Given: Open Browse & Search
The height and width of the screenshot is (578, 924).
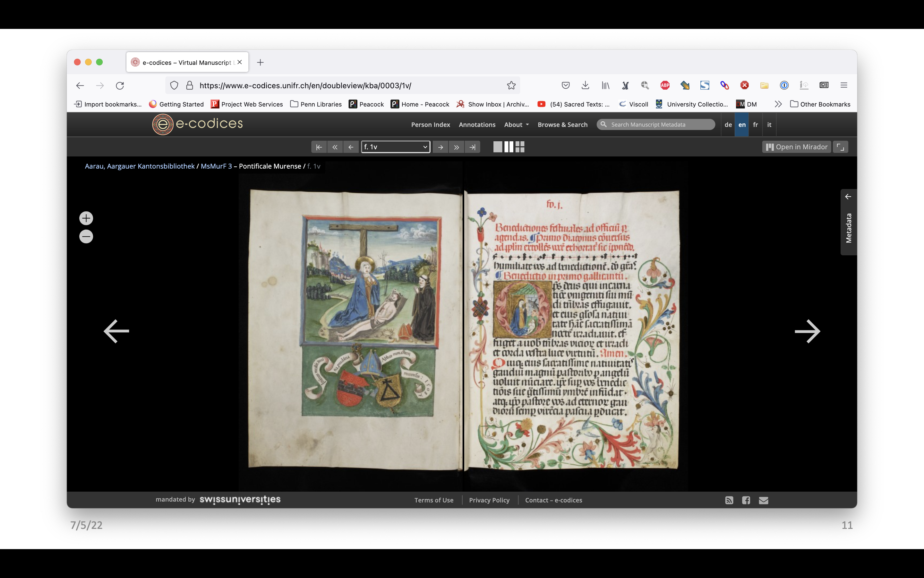Looking at the screenshot, I should tap(562, 125).
